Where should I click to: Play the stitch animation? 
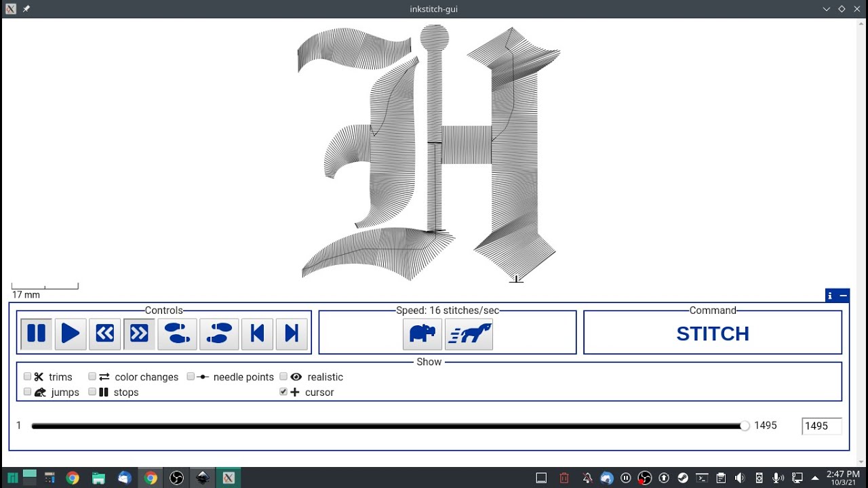click(x=71, y=333)
